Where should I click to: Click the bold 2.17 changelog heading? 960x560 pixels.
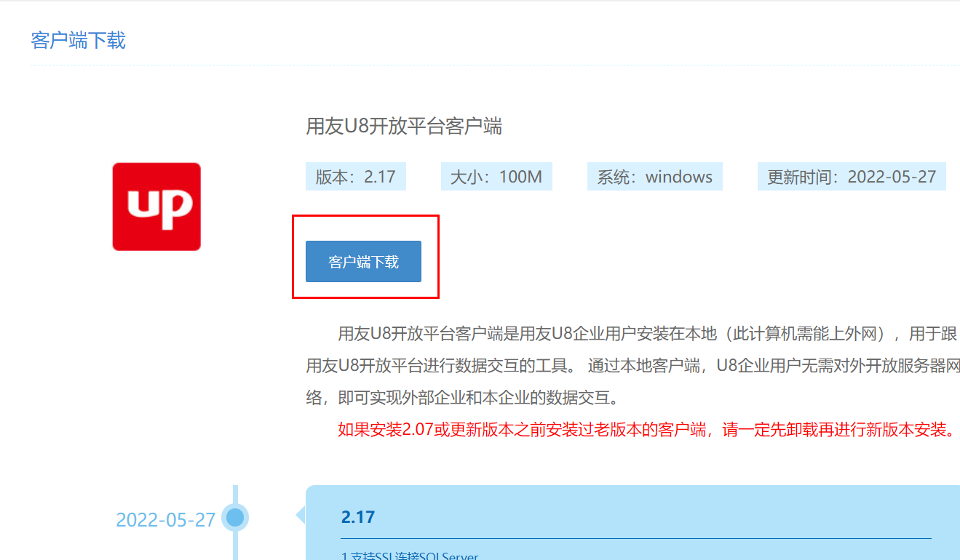pyautogui.click(x=357, y=517)
